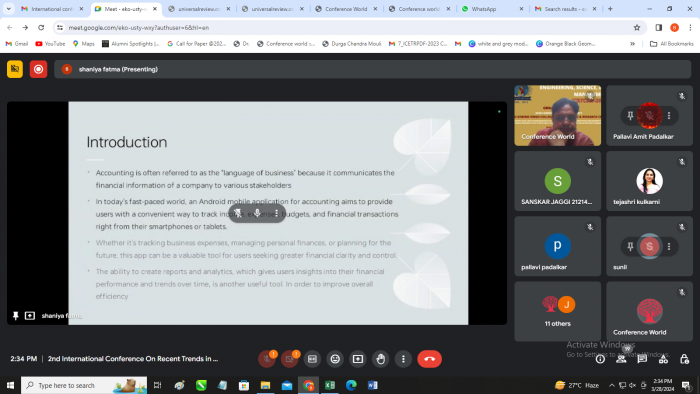The width and height of the screenshot is (700, 394).
Task: Open more options three-dot menu in call bar
Action: [403, 359]
